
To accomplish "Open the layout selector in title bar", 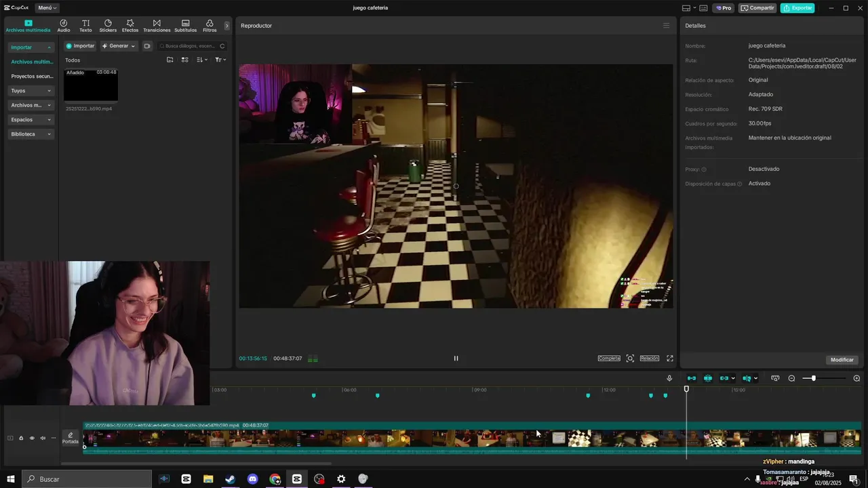I will [688, 8].
